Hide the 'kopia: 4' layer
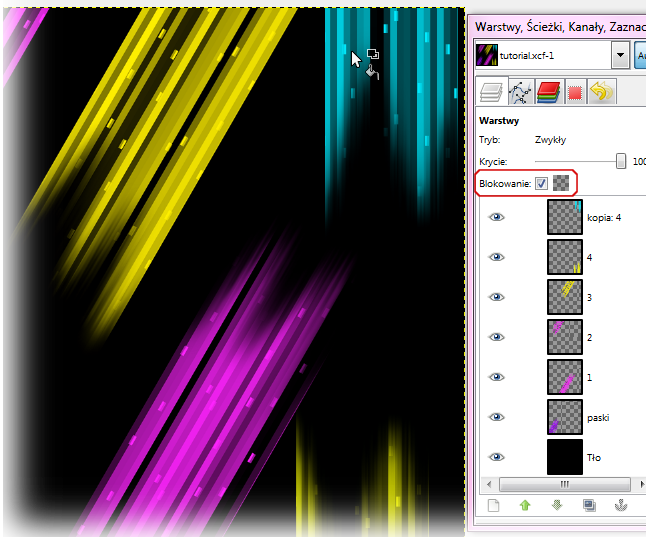Image resolution: width=646 pixels, height=540 pixels. [x=496, y=217]
